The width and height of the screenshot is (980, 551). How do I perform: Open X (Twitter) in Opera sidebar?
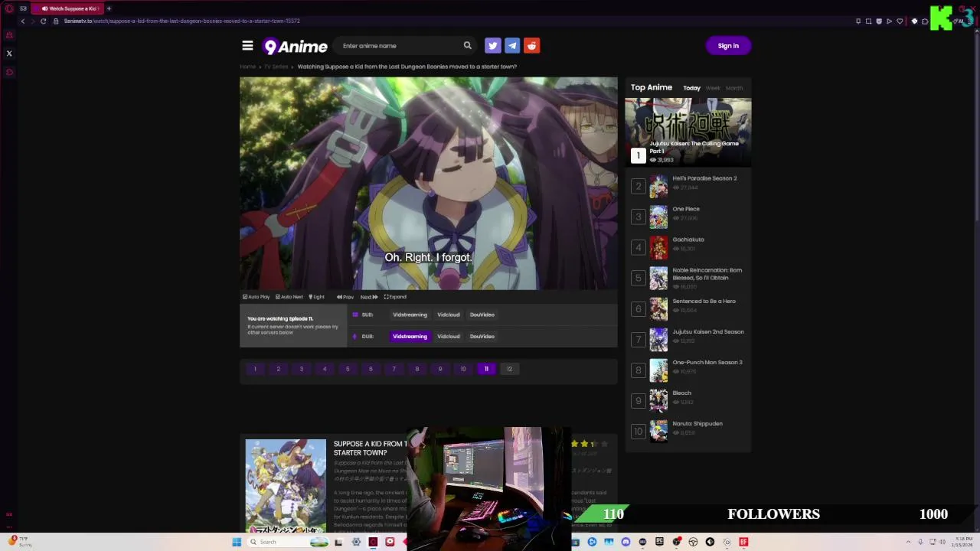click(9, 54)
